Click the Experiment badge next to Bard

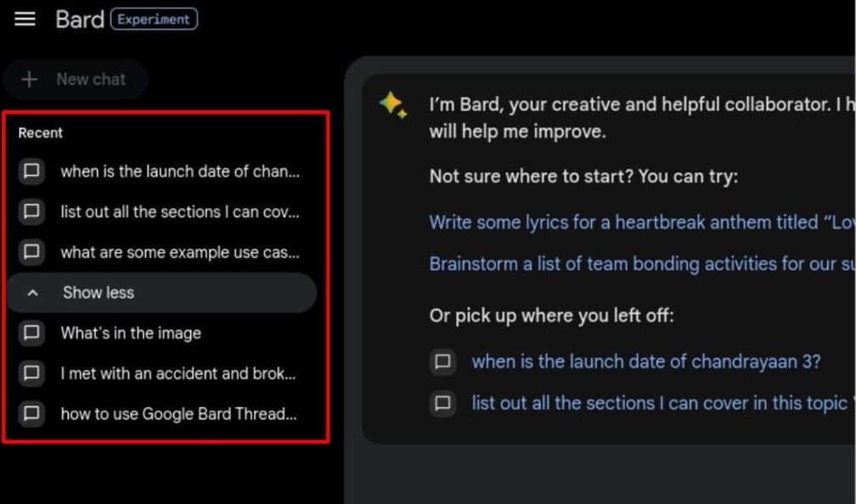pos(154,19)
